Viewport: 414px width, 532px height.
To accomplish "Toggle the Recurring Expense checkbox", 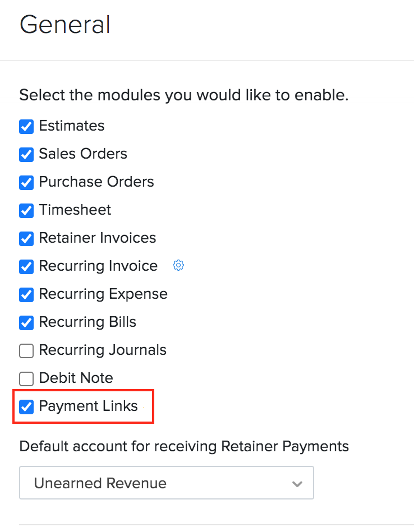I will tap(26, 295).
